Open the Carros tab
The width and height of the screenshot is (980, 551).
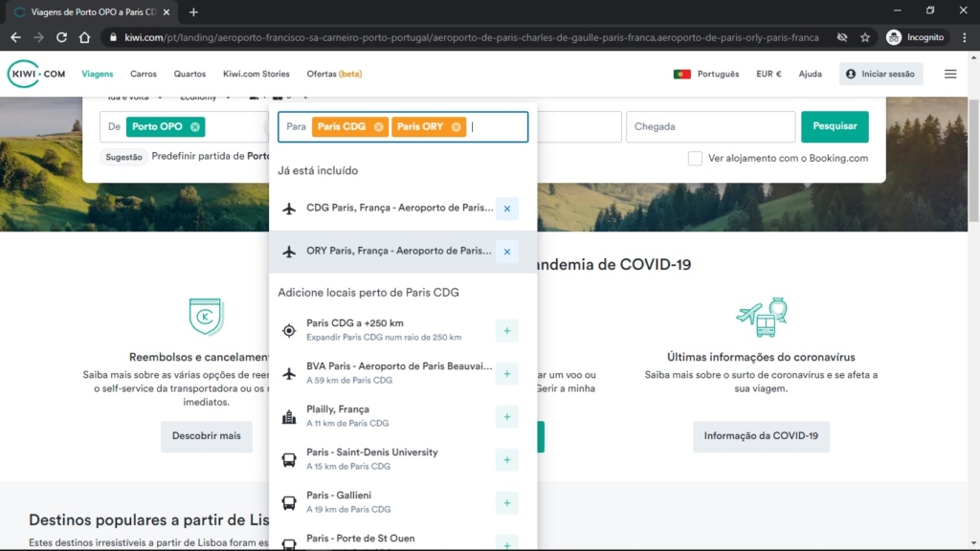coord(144,74)
